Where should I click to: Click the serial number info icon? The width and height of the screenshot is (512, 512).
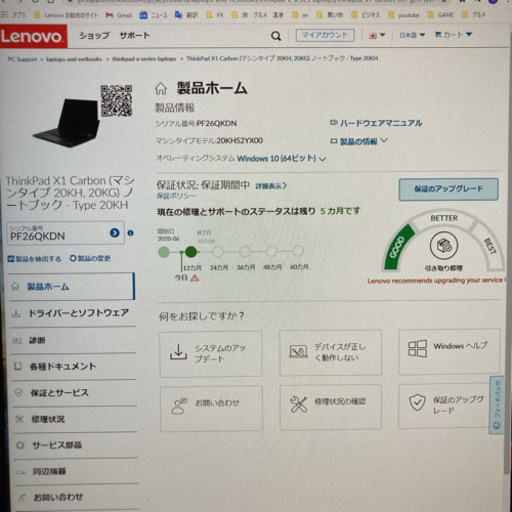pyautogui.click(x=131, y=233)
